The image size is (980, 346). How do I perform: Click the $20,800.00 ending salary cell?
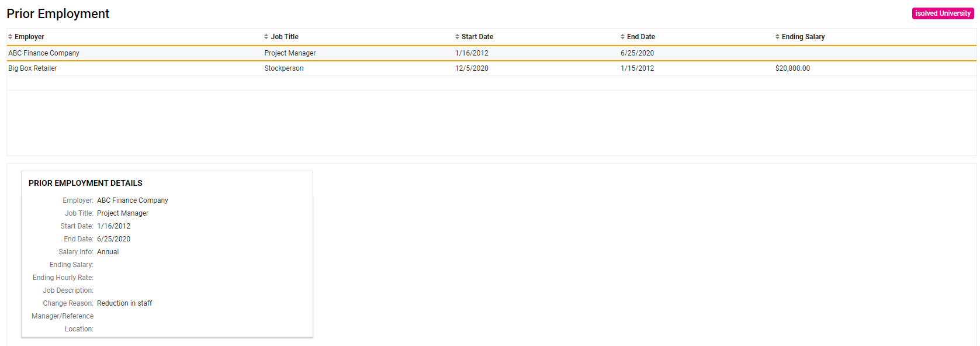[792, 68]
